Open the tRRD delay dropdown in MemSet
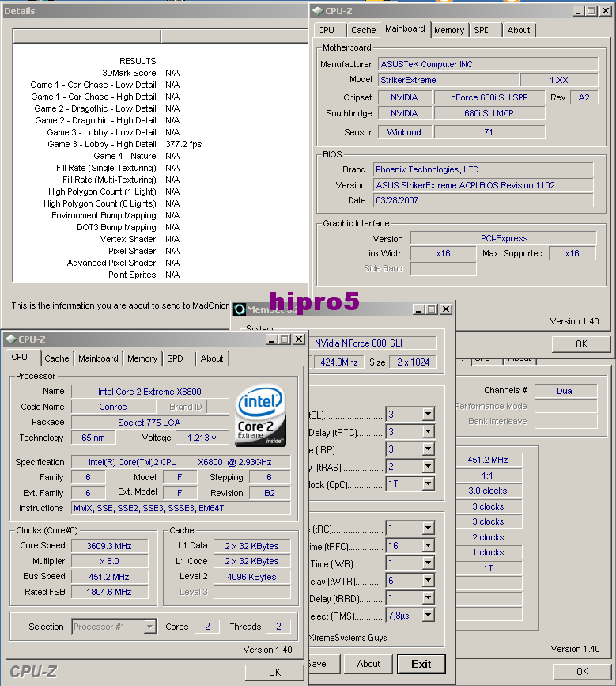The image size is (616, 686). 428,598
